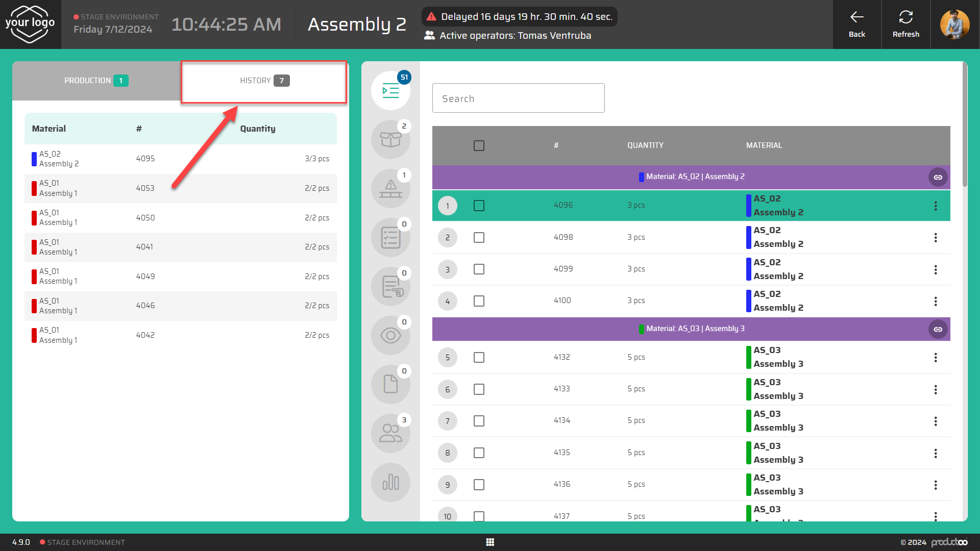Open the three-dot menu for order 4096
The height and width of the screenshot is (551, 980).
pos(936,206)
